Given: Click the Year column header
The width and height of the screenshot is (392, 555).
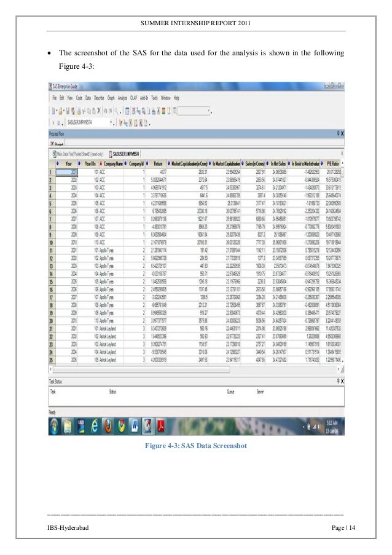Looking at the screenshot, I should click(x=66, y=163).
